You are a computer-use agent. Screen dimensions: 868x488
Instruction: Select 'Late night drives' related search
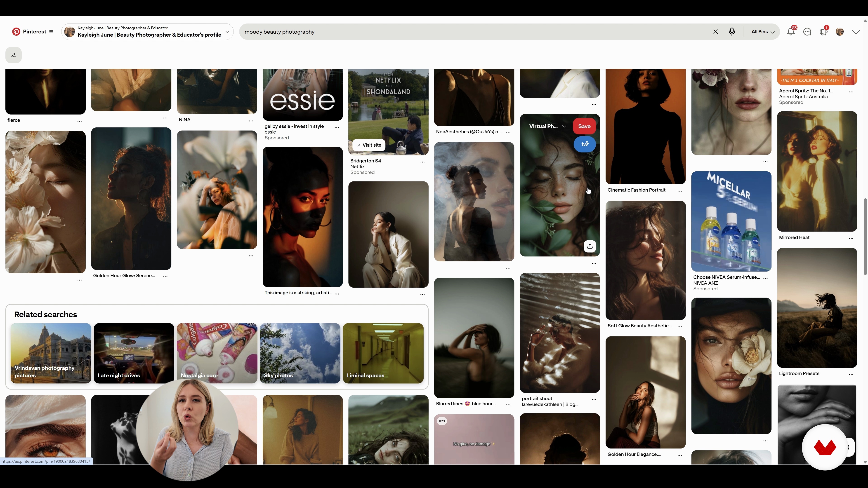(134, 353)
